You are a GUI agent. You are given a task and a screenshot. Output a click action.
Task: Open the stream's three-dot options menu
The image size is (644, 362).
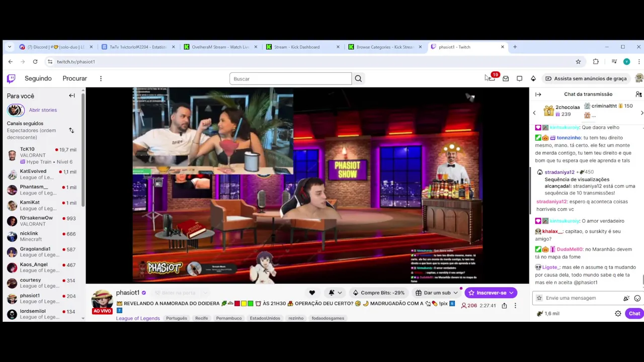[515, 305]
